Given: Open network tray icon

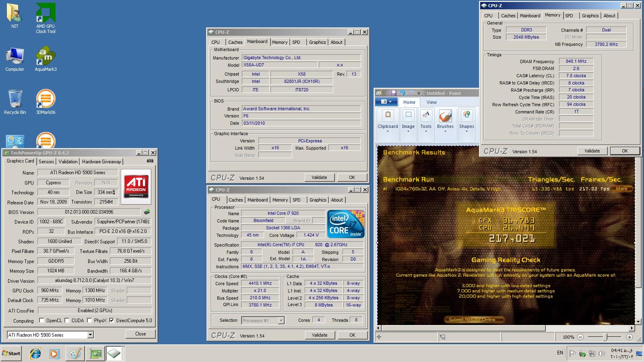Looking at the screenshot, I should coord(592,354).
